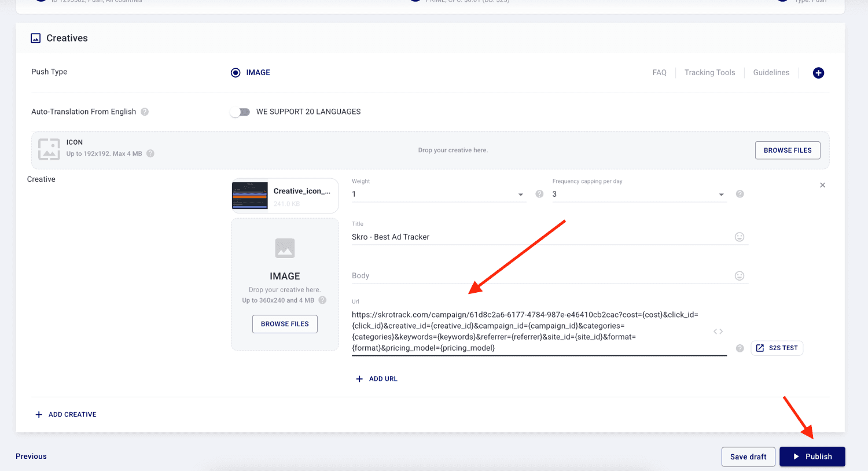Click the image placeholder icon in the IMAGE drop zone
This screenshot has width=868, height=471.
(285, 248)
